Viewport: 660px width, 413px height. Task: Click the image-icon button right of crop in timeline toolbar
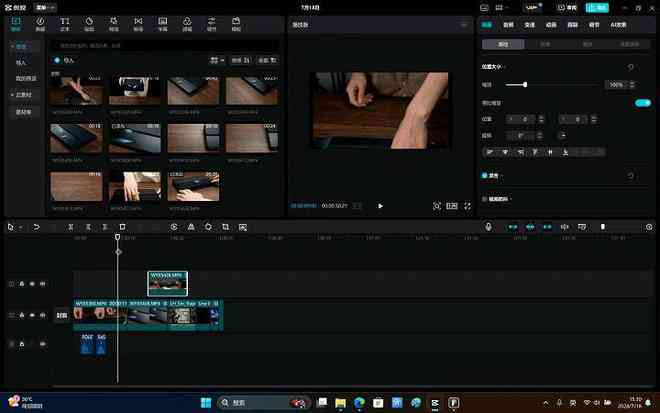click(x=243, y=227)
